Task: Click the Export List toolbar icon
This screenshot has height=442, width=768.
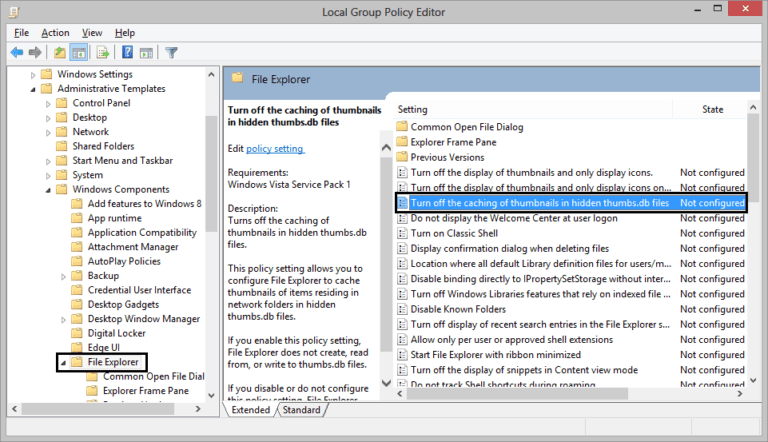Action: coord(103,52)
